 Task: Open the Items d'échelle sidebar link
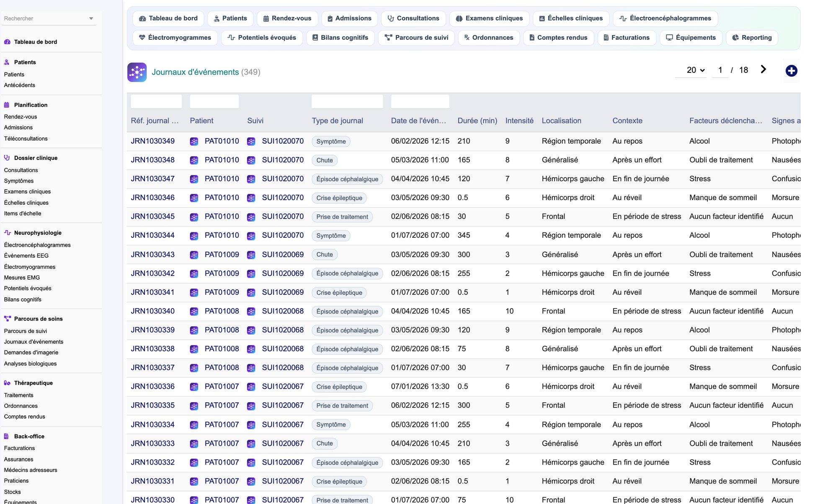[23, 213]
